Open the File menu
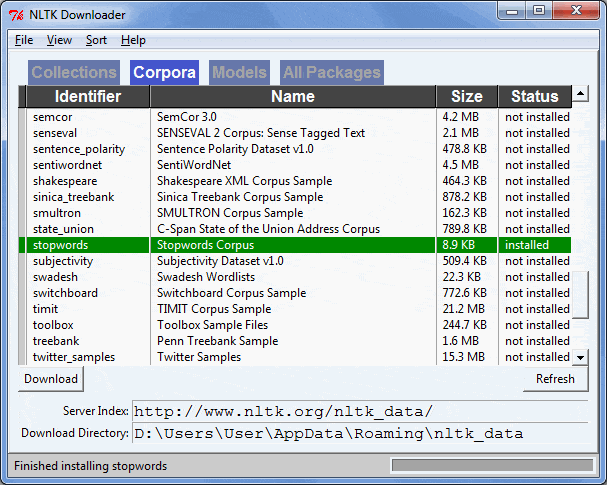 (x=24, y=40)
